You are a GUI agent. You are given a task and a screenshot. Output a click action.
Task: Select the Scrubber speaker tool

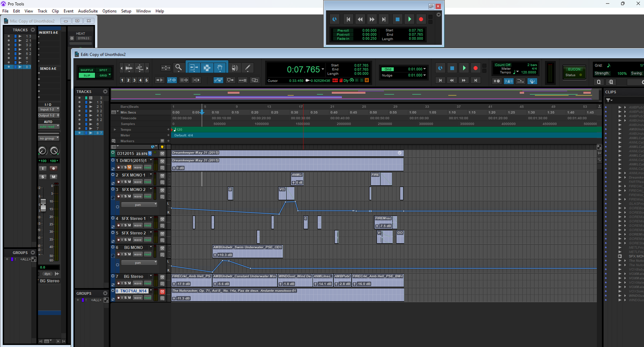point(235,68)
